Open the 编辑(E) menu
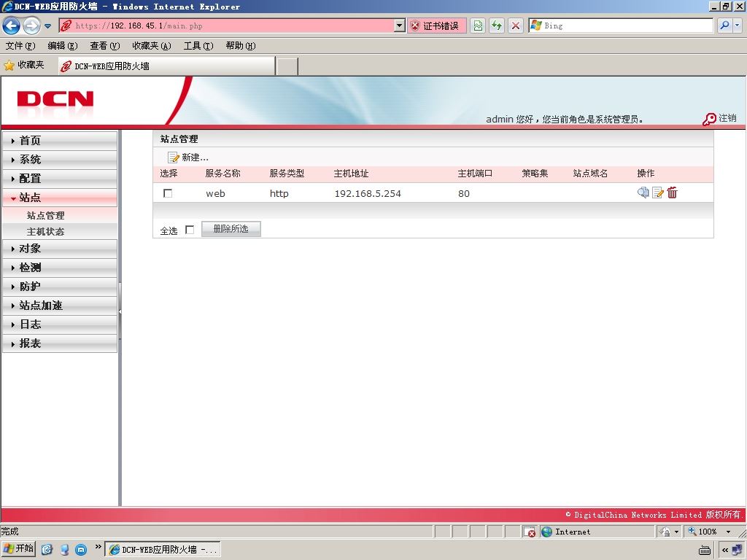 63,46
